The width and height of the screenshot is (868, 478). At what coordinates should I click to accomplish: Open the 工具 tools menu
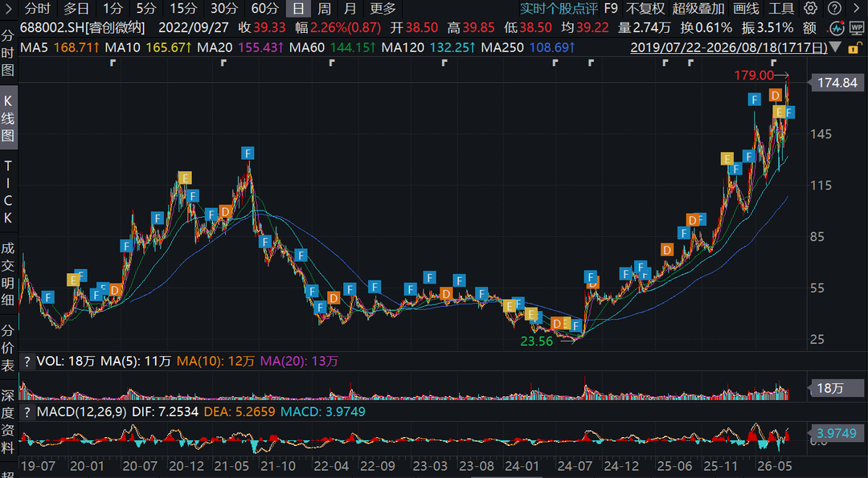click(x=781, y=8)
